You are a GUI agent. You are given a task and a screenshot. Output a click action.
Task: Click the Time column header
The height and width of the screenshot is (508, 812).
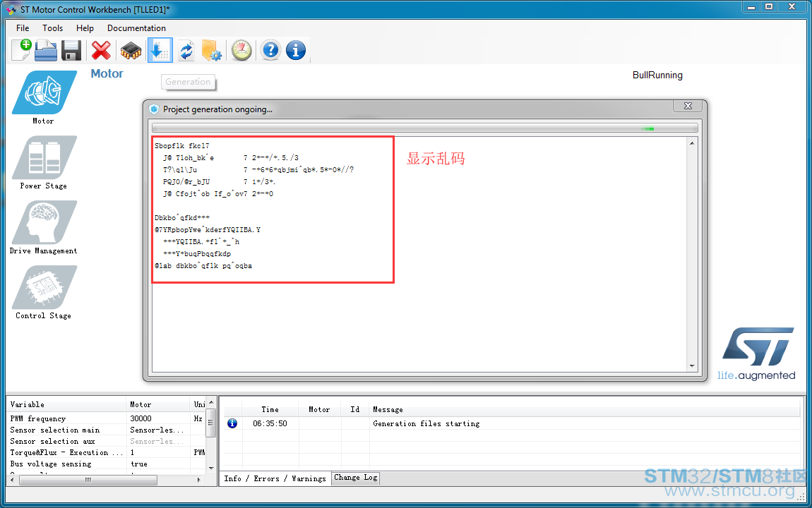click(270, 409)
